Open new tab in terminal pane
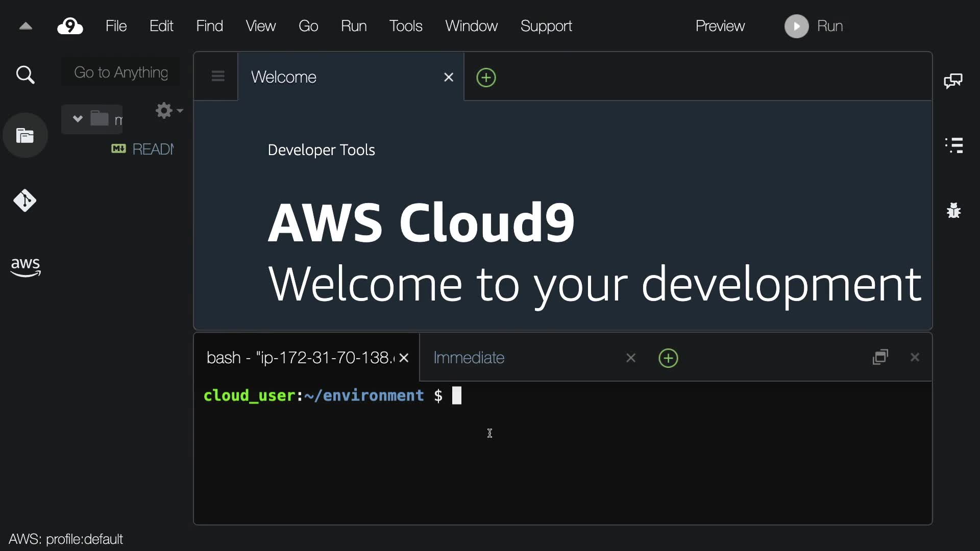The width and height of the screenshot is (980, 551). point(668,358)
